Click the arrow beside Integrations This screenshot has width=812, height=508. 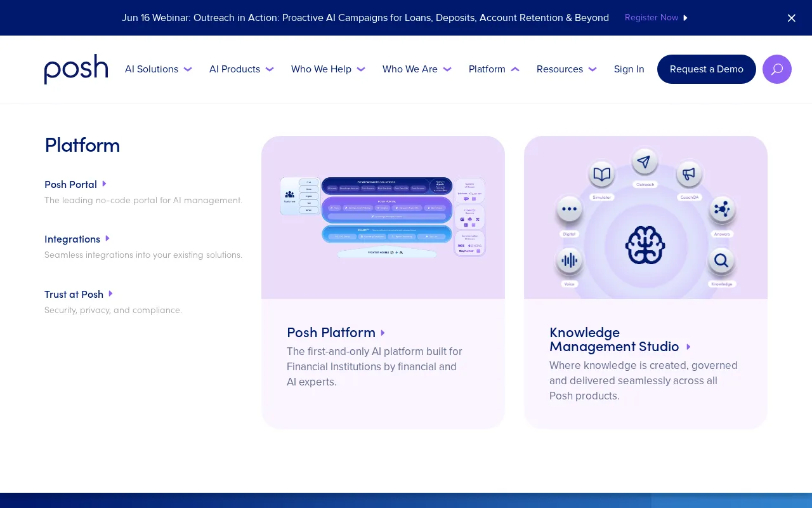coord(107,238)
